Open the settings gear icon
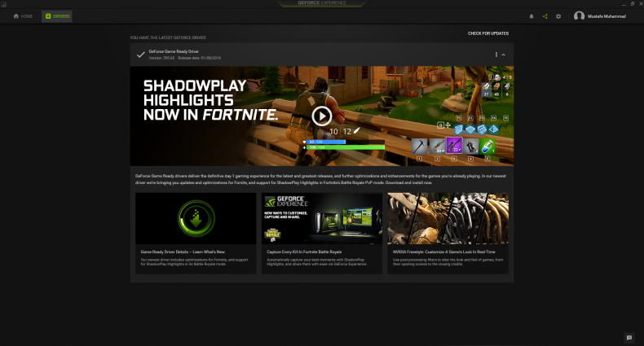Image resolution: width=644 pixels, height=346 pixels. pos(558,16)
